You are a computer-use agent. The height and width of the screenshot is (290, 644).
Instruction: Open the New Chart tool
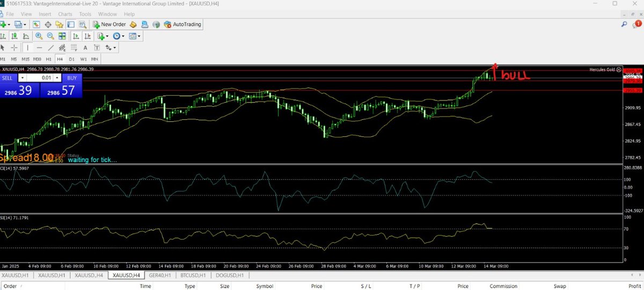pos(4,24)
